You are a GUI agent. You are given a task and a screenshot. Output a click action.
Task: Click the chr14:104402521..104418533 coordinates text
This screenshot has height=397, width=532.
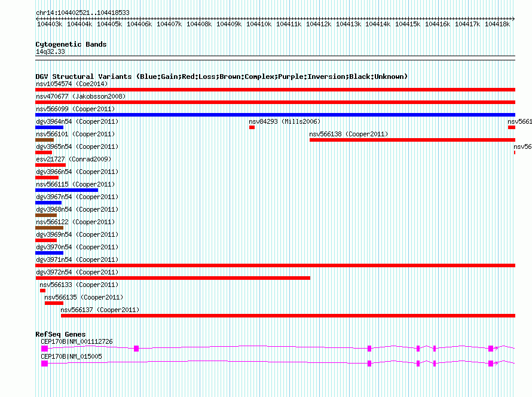82,13
